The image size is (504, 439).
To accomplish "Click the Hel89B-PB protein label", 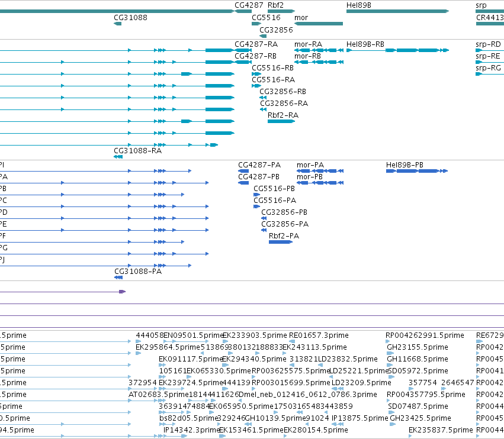I will [x=405, y=164].
